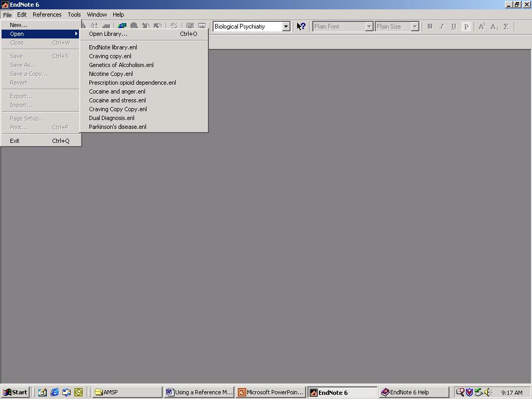
Task: Open the Edit menu
Action: point(22,15)
